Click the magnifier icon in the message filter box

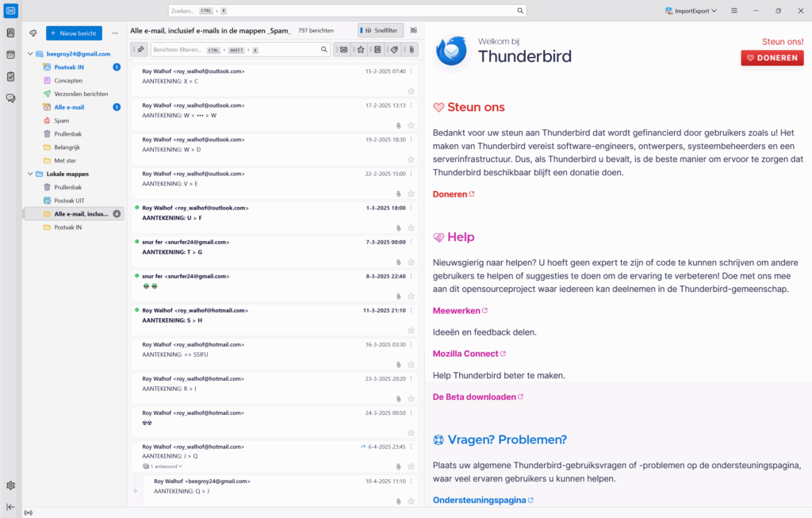(324, 50)
